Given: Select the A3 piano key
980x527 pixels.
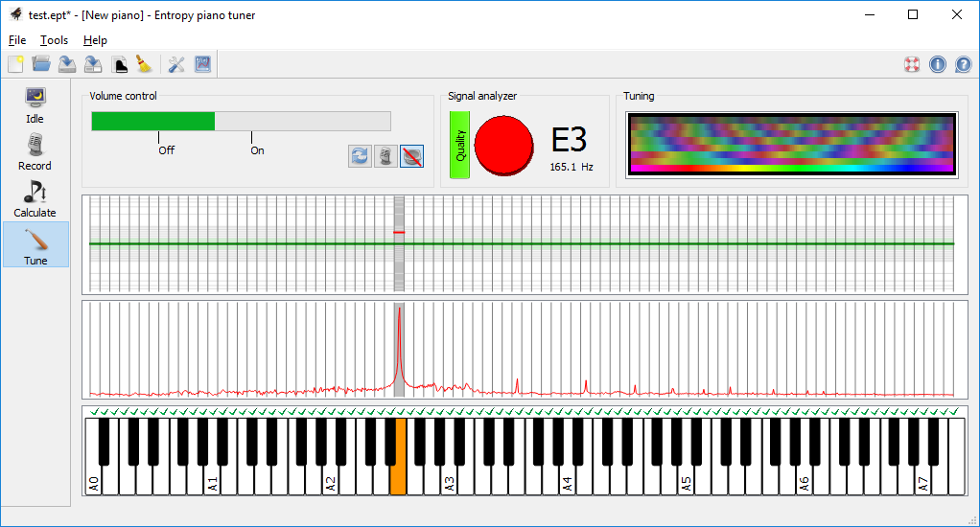Looking at the screenshot, I should click(449, 481).
